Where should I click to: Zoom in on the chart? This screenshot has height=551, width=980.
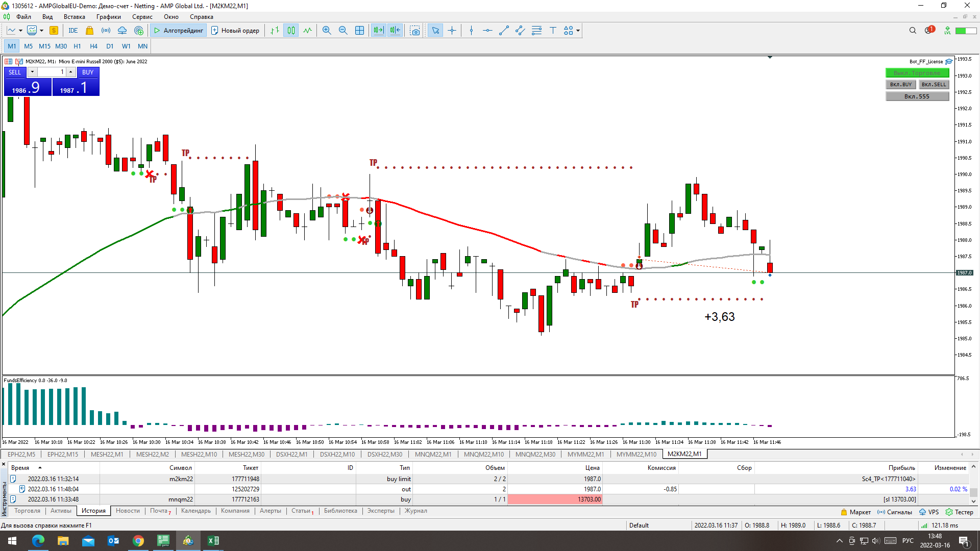[327, 31]
